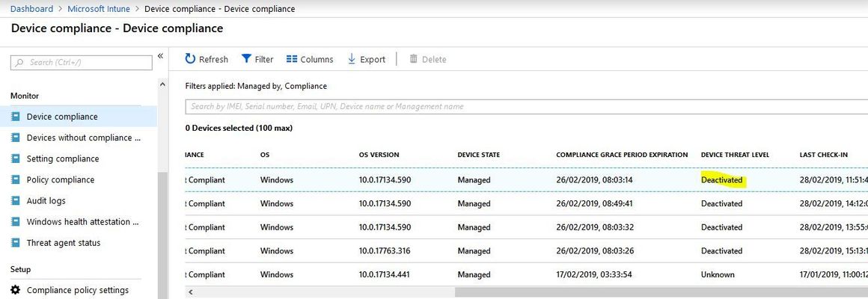Click the Delete button label
Image resolution: width=868 pixels, height=299 pixels.
(434, 59)
